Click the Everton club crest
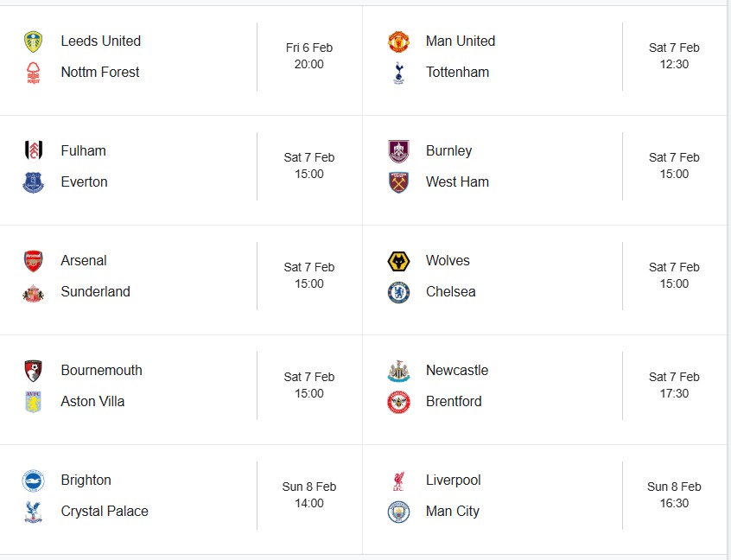The width and height of the screenshot is (731, 560). tap(33, 182)
